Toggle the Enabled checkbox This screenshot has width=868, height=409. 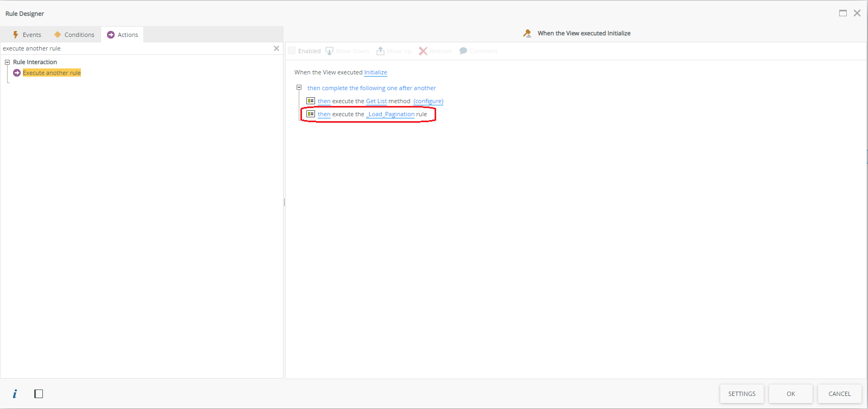(292, 51)
